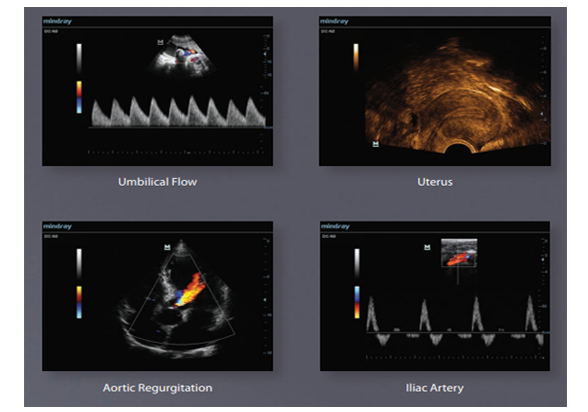
Task: Click the spectral Doppler waveform in the Umbilical Flow image
Action: (179, 112)
